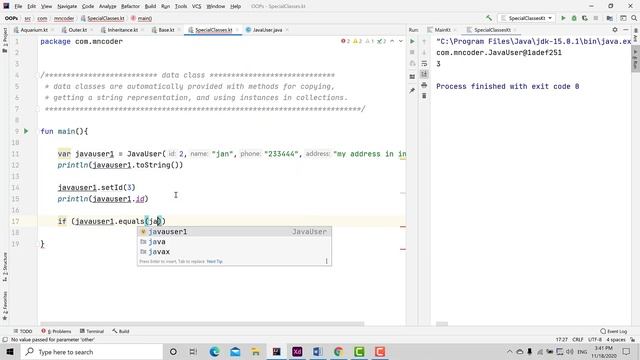
Task: Open project structure icon in toolbar
Action: [609, 18]
